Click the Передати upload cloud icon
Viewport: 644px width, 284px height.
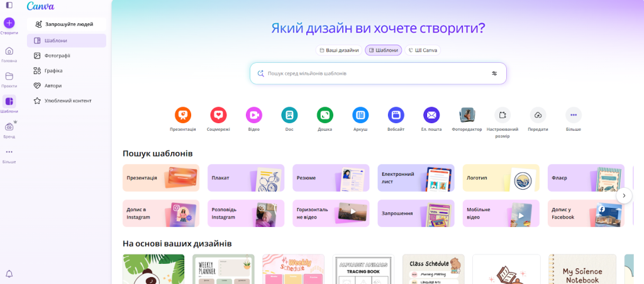(538, 115)
